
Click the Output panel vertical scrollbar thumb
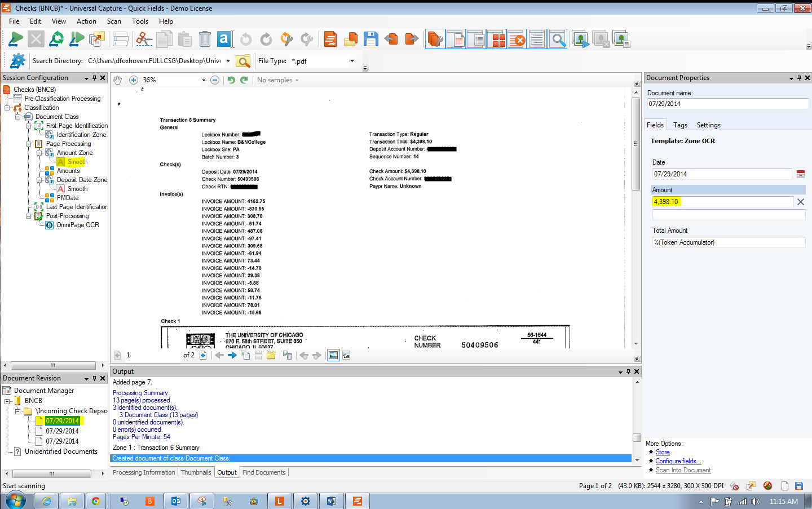pyautogui.click(x=637, y=437)
